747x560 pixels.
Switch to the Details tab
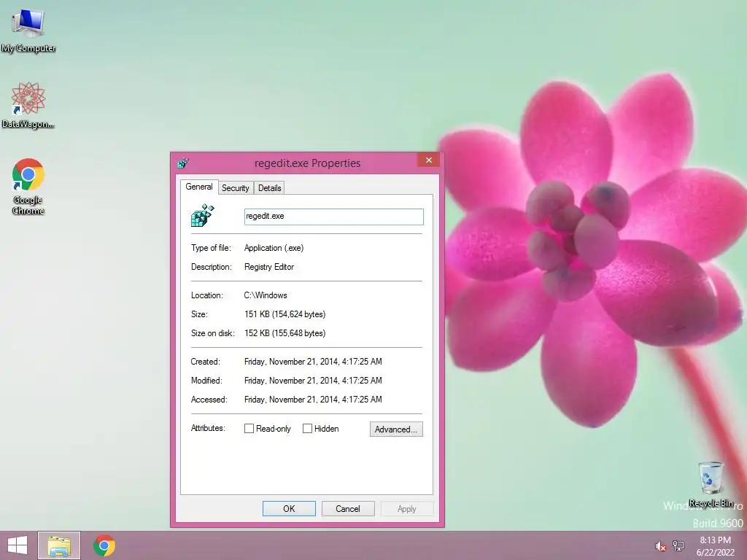tap(270, 188)
